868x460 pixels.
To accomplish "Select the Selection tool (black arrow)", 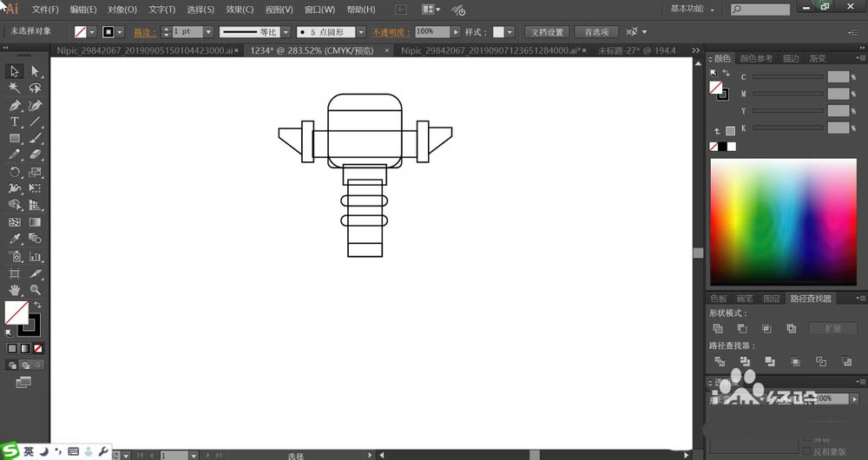I will coord(15,71).
